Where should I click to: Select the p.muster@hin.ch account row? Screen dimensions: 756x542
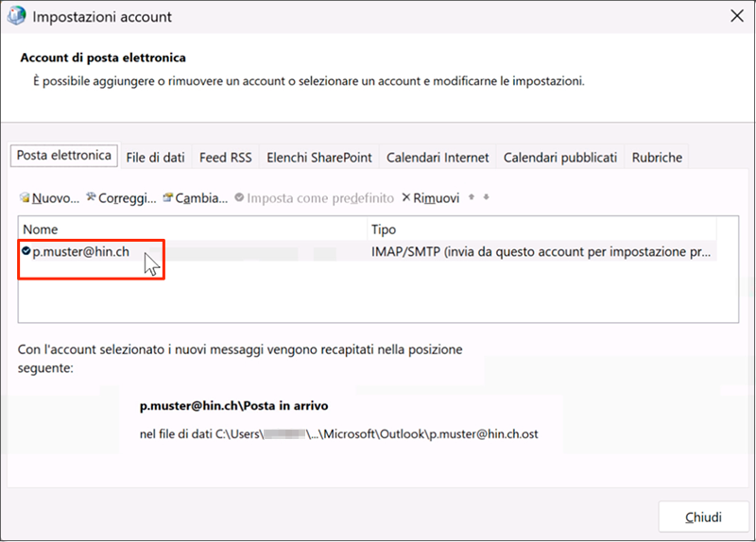click(x=368, y=251)
